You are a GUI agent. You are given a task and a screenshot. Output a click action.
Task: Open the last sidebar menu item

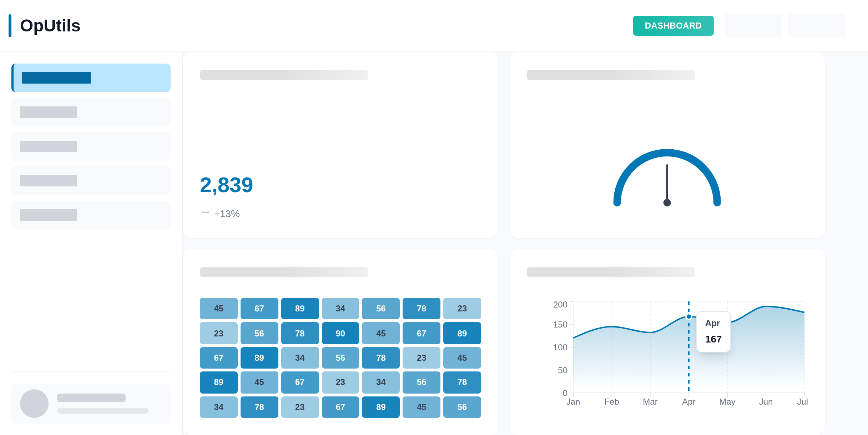91,215
